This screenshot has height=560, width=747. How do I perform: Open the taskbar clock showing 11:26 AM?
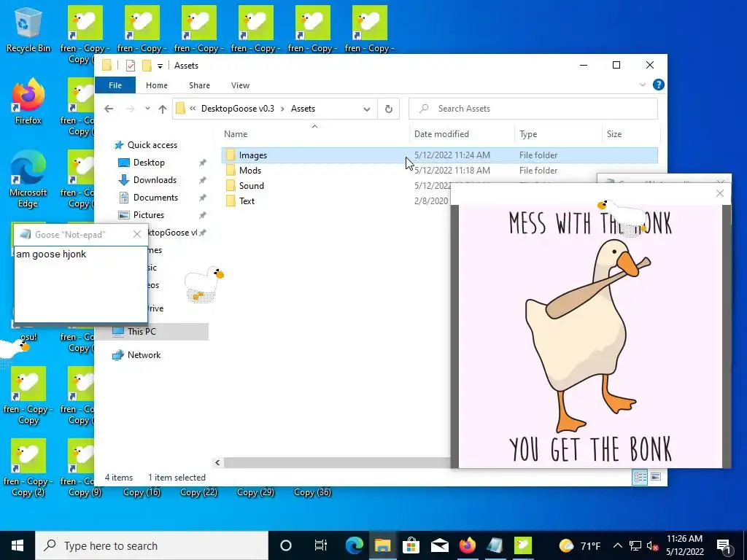tap(684, 545)
